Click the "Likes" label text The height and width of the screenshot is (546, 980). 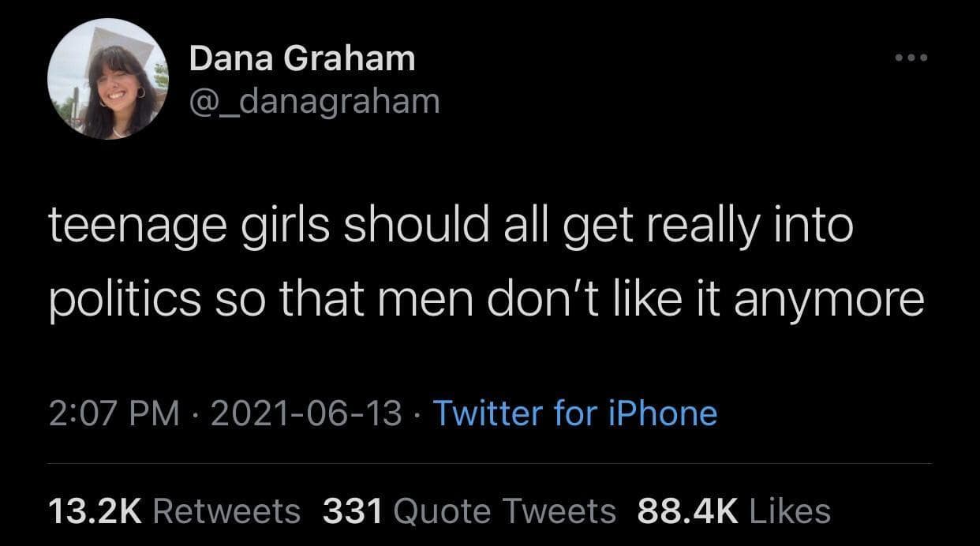[x=788, y=510]
